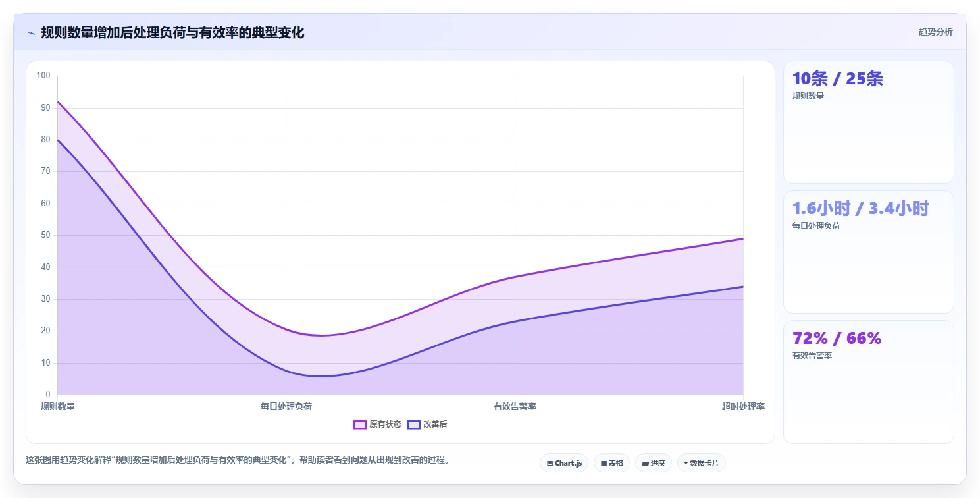Click the 有效告警率 card caption
Screen dimensions: 980x498
click(812, 356)
